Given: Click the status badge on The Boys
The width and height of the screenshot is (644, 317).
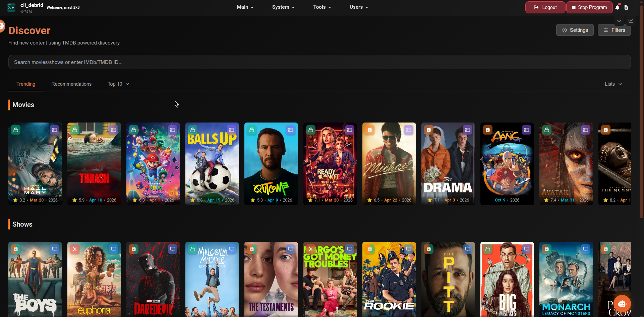Looking at the screenshot, I should (x=16, y=249).
